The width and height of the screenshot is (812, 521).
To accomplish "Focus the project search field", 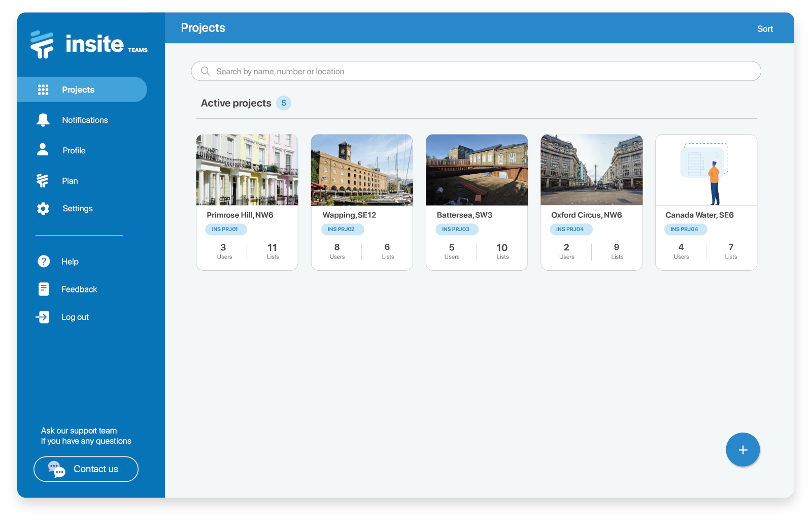I will pos(476,72).
